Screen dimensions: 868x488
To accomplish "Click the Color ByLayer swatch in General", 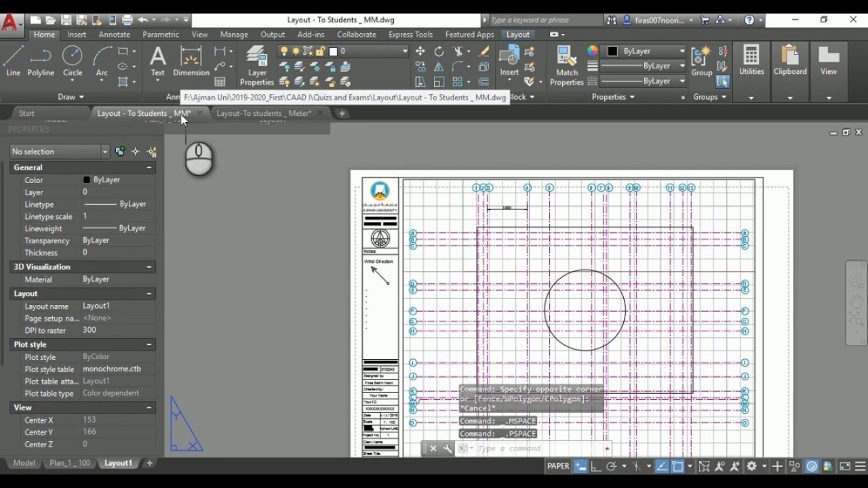I will click(x=86, y=180).
